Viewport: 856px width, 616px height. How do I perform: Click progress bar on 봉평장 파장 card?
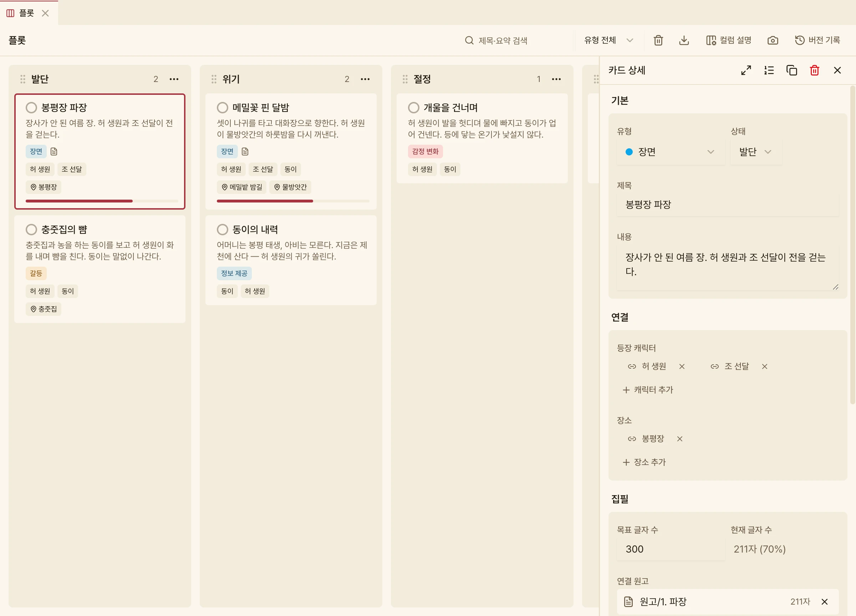coord(102,201)
